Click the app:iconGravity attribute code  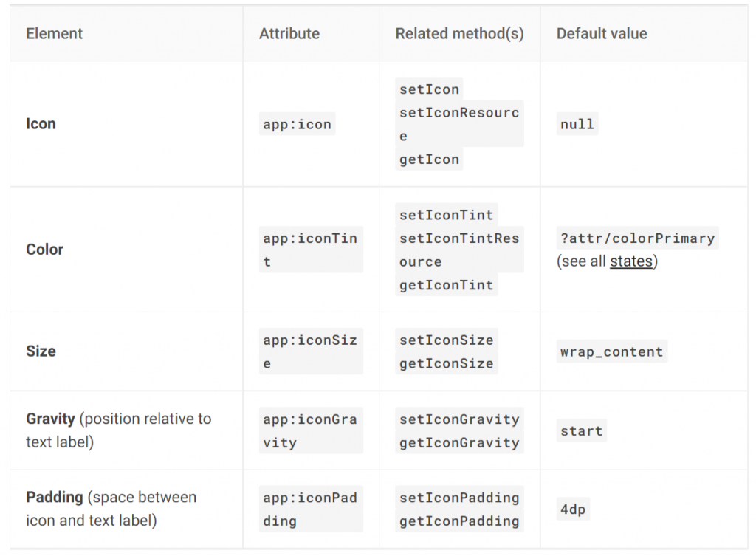(x=310, y=430)
